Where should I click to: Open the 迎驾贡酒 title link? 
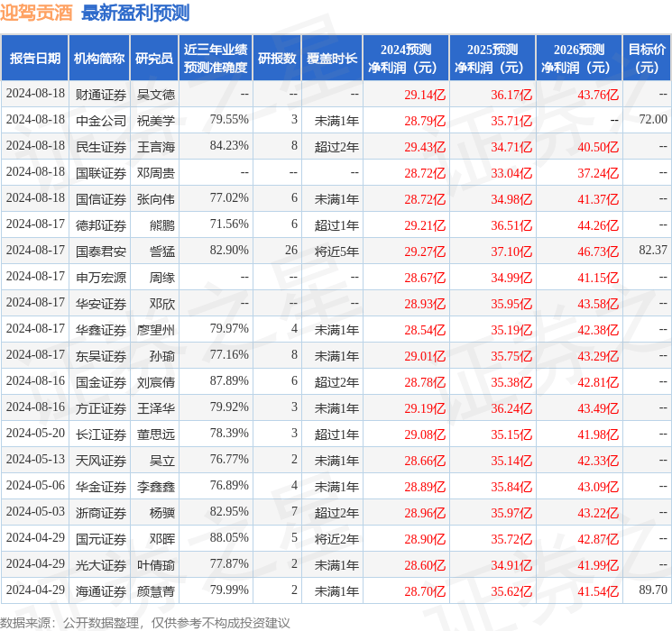[37, 13]
